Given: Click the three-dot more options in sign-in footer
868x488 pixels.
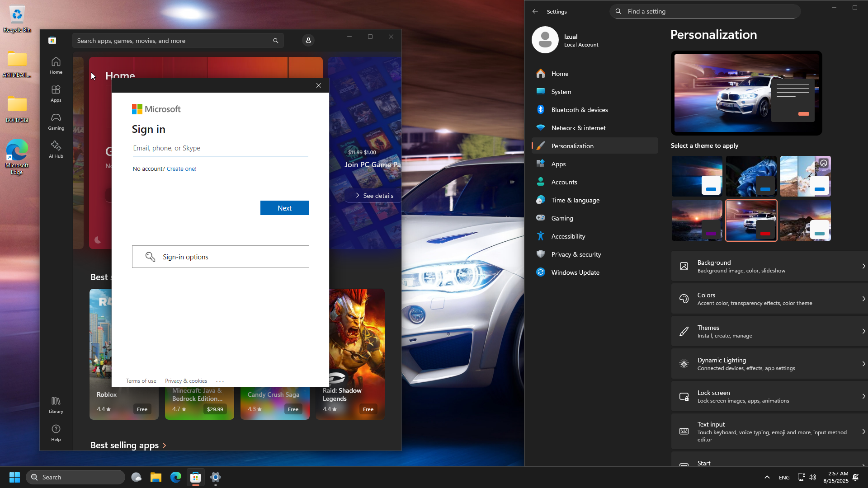Looking at the screenshot, I should [220, 381].
